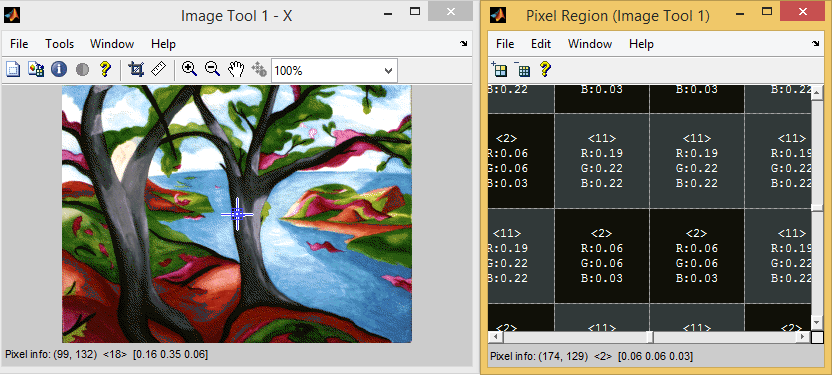Click the Help question mark in Image Tool
This screenshot has width=832, height=375.
pos(105,69)
